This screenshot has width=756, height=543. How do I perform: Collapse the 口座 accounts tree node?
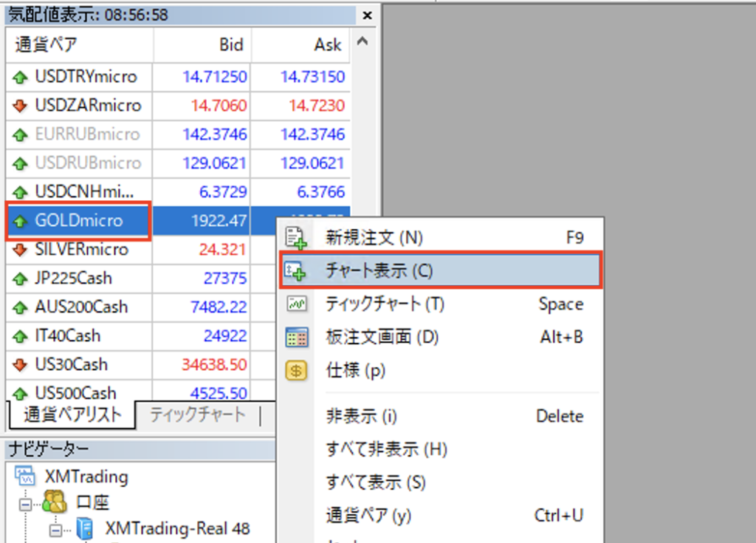(25, 504)
